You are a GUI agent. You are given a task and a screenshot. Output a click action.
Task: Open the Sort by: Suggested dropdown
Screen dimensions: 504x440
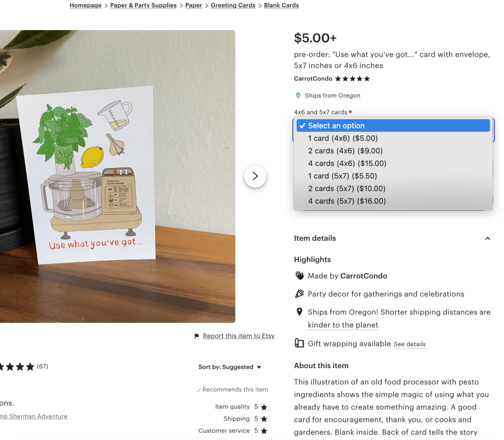coord(230,367)
